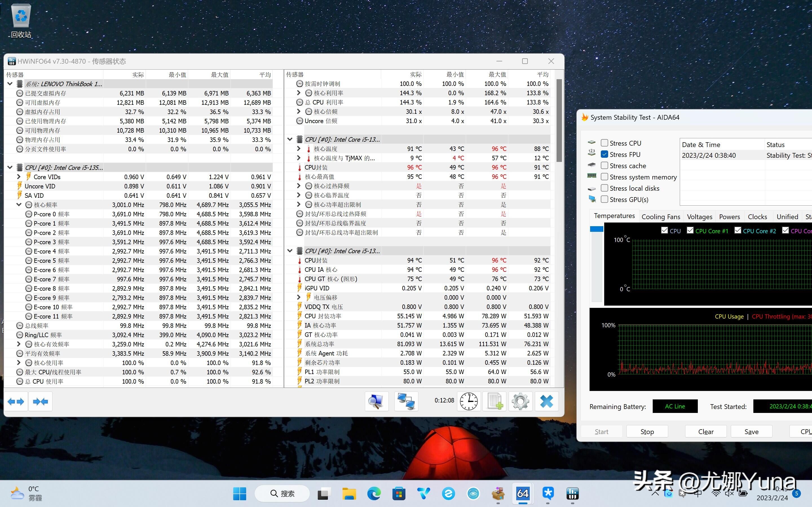Enable the Stress CPU checkbox
The image size is (812, 507).
pos(604,143)
